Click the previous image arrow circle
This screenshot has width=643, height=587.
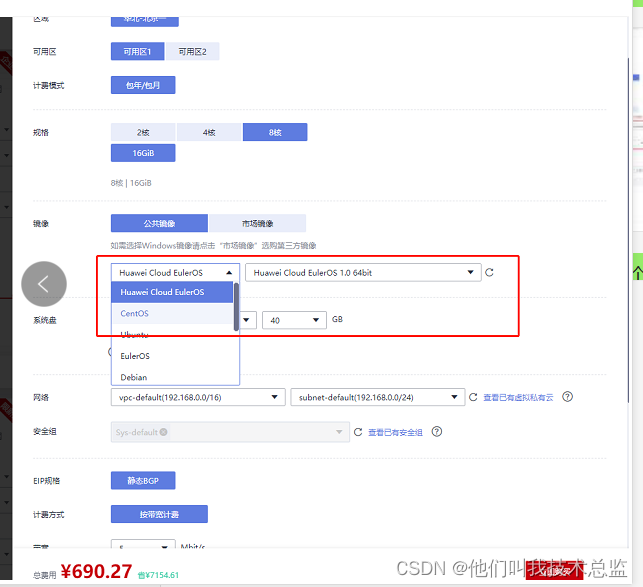click(x=44, y=284)
